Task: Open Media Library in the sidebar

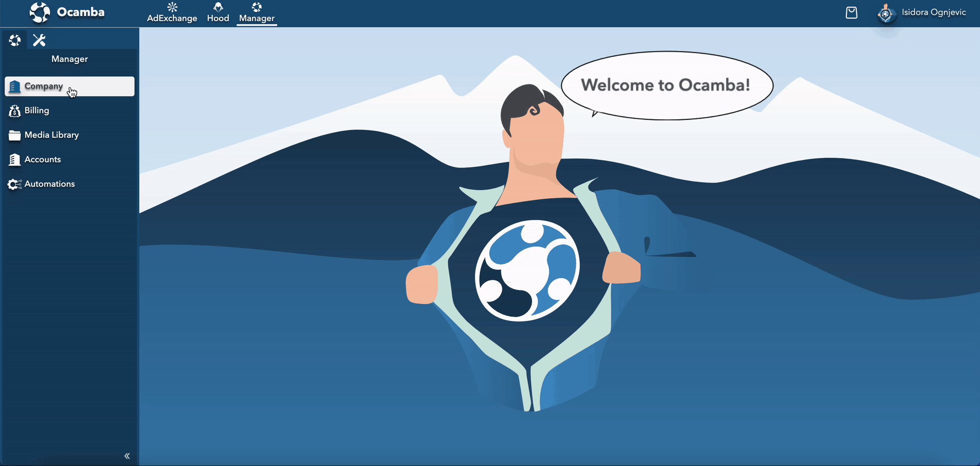Action: 70,135
